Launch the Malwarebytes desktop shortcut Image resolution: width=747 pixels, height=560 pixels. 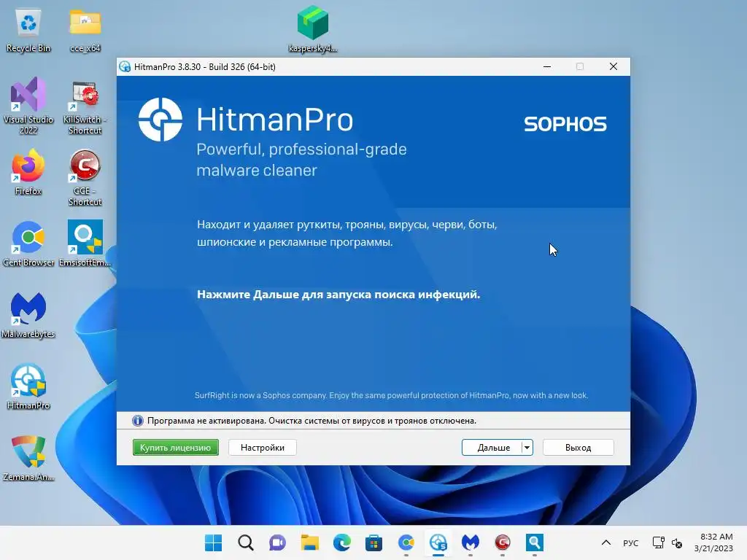click(x=28, y=315)
